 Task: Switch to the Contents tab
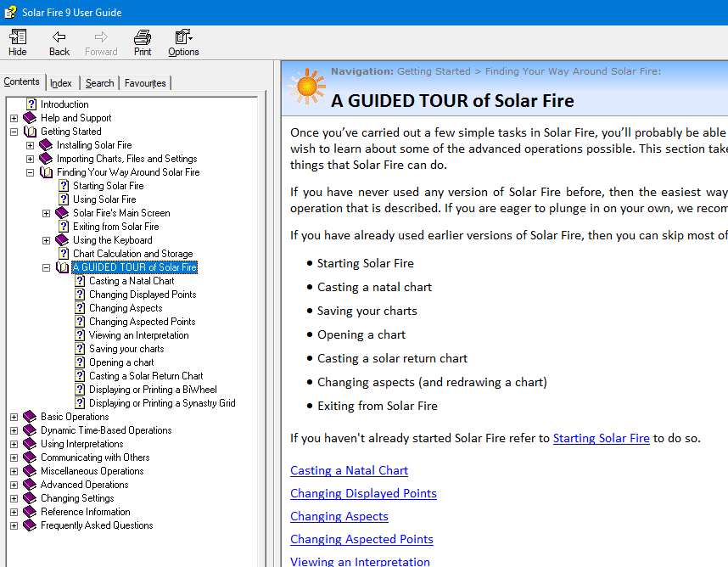coord(22,81)
